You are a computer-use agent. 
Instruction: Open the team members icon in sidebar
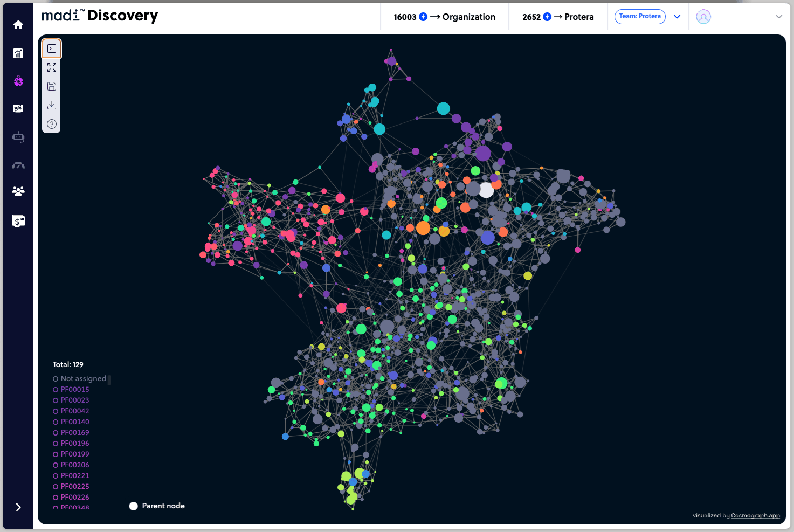coord(18,191)
